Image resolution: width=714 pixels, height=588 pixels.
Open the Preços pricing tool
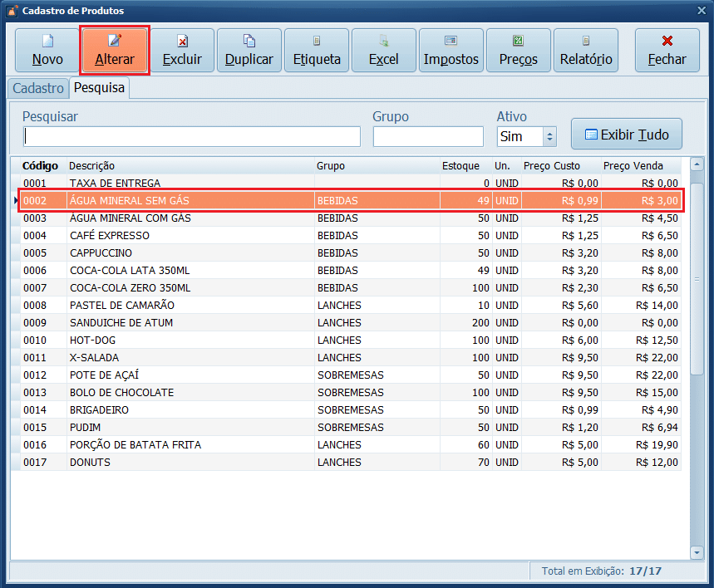pos(519,51)
